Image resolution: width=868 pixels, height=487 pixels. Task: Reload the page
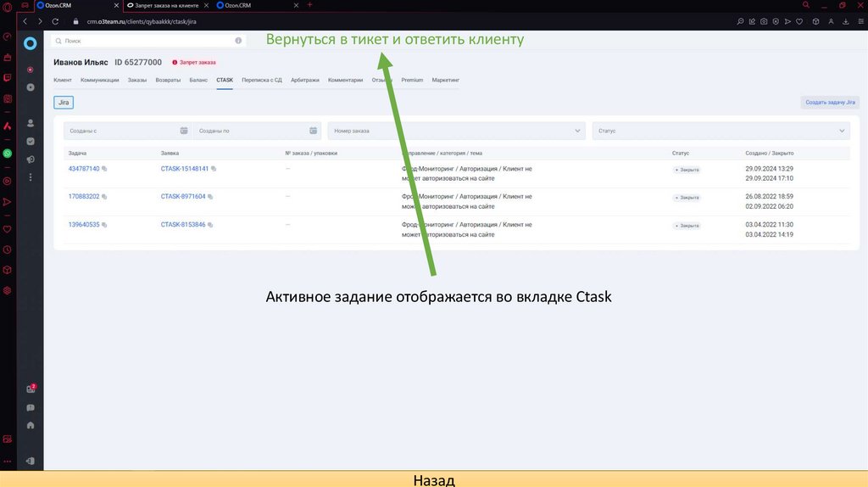55,21
